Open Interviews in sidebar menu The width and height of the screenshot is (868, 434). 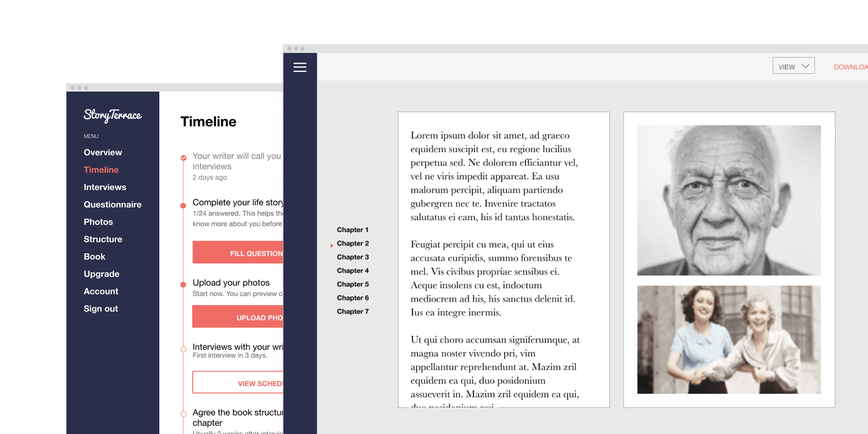(x=105, y=187)
